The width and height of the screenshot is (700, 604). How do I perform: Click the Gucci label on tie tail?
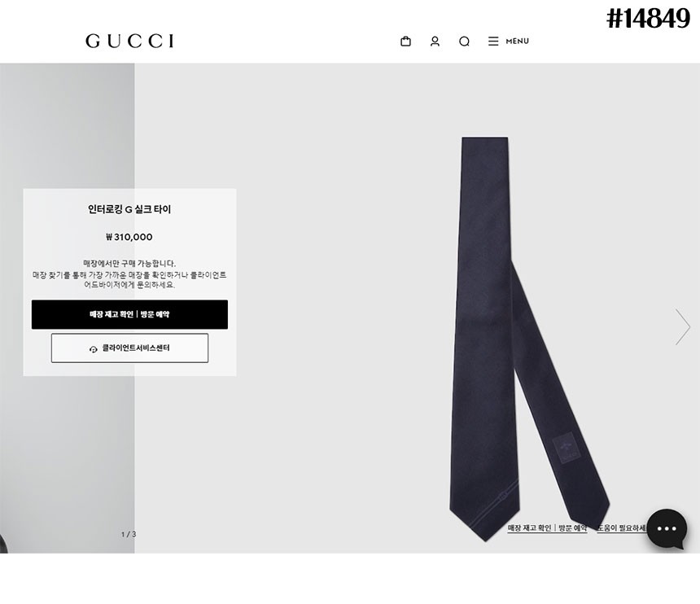click(x=567, y=448)
